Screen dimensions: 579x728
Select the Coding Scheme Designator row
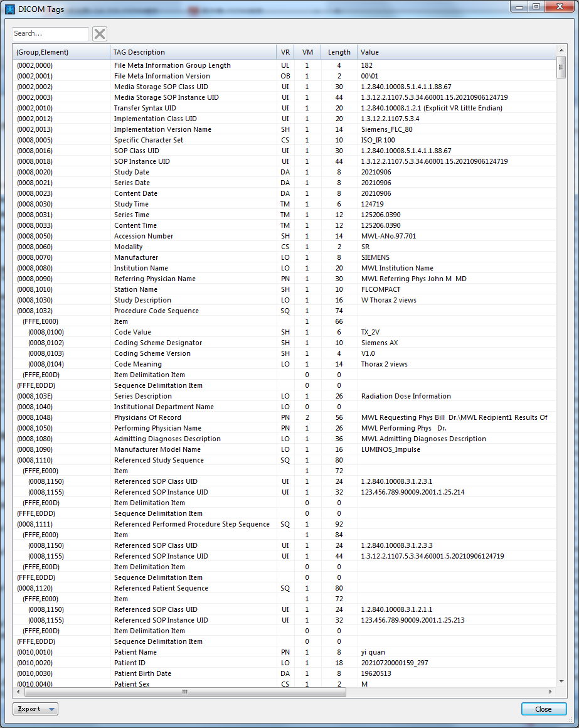coord(284,343)
